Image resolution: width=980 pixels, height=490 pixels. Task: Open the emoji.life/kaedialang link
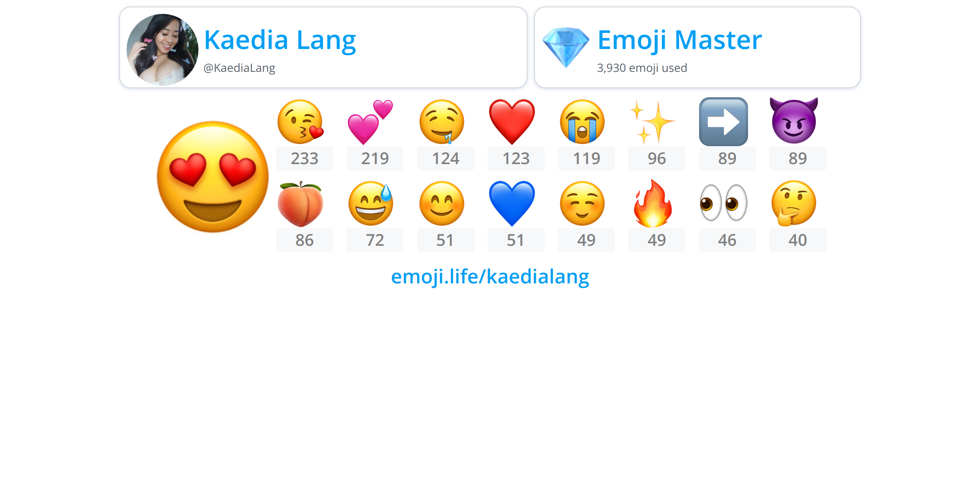point(490,276)
